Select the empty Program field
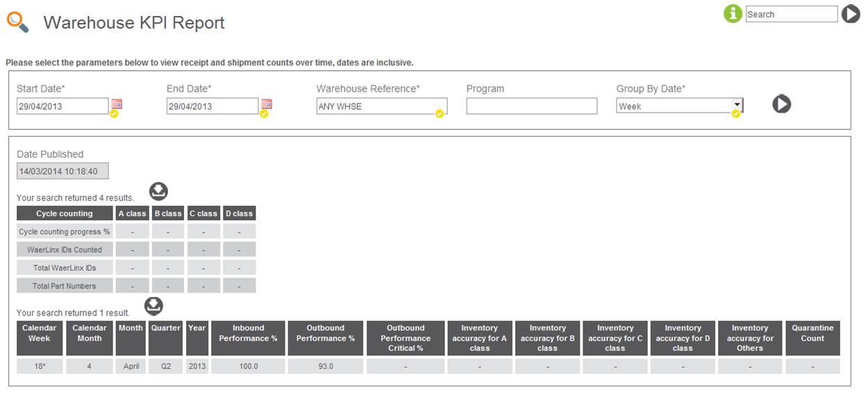 pos(532,106)
